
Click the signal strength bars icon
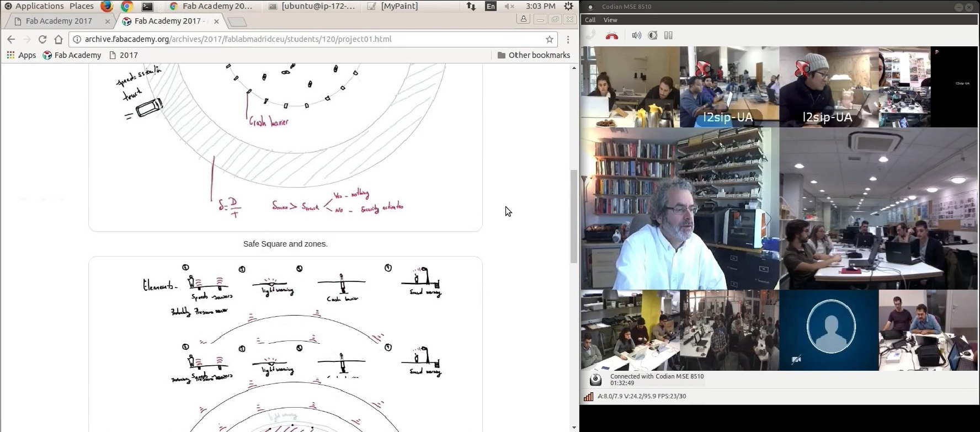click(x=588, y=396)
